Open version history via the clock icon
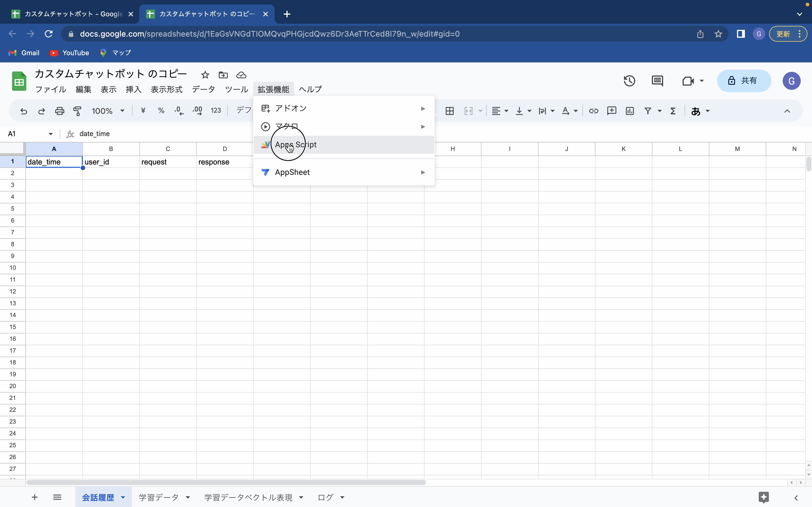812x507 pixels. tap(629, 81)
